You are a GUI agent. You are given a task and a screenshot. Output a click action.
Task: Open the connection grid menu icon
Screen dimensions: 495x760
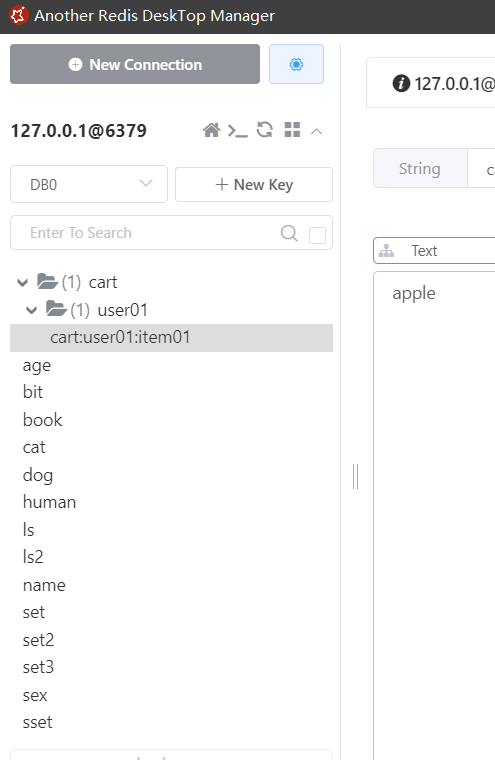(292, 130)
